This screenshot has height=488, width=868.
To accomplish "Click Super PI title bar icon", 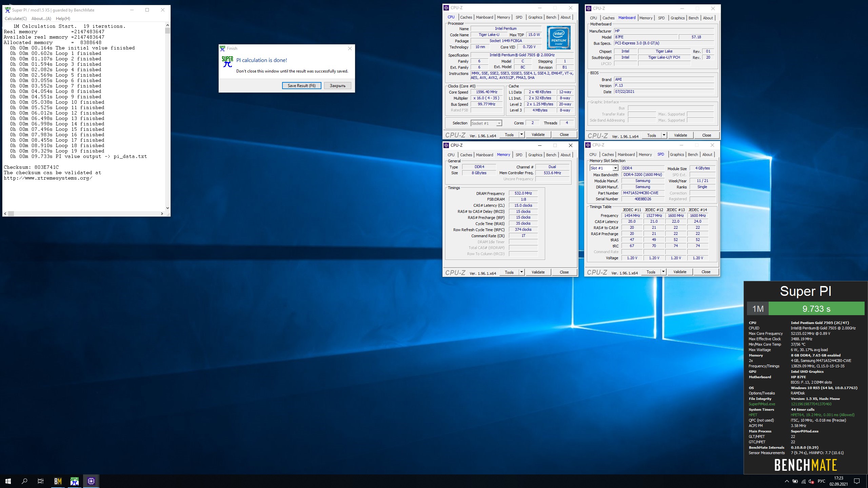I will pyautogui.click(x=7, y=10).
